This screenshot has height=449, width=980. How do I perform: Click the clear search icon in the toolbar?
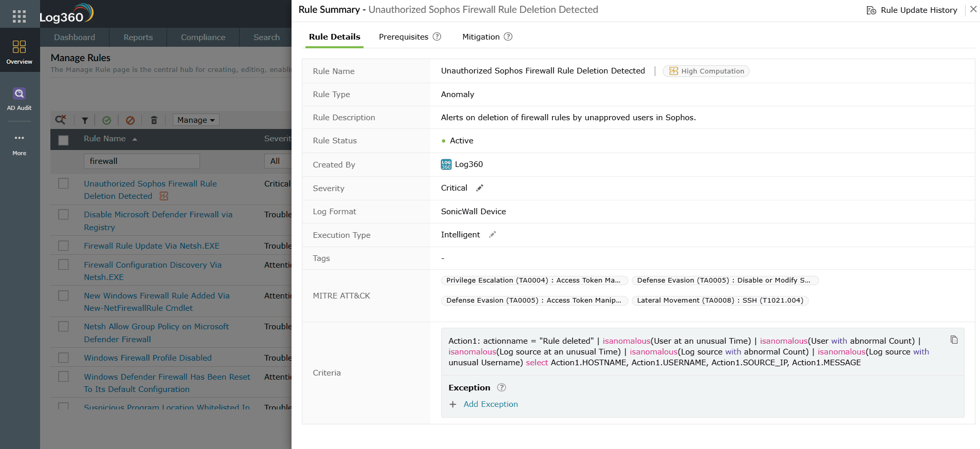[x=61, y=120]
